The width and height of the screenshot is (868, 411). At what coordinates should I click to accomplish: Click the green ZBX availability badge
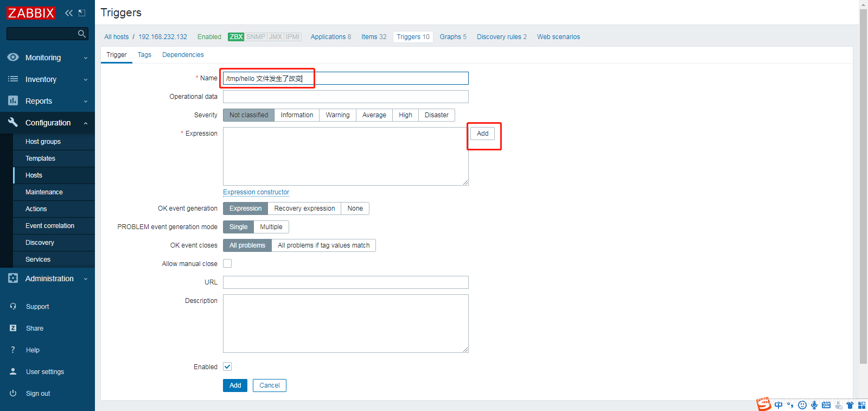pos(236,36)
